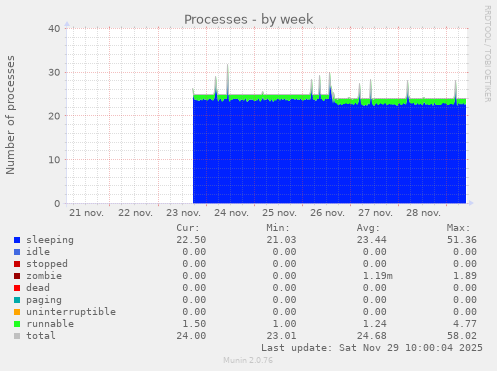Click the '23 nov.' x-axis label

[184, 213]
